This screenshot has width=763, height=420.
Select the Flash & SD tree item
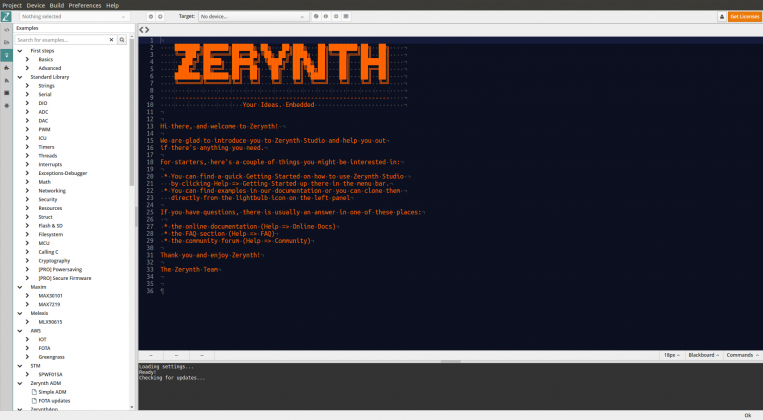(51, 226)
